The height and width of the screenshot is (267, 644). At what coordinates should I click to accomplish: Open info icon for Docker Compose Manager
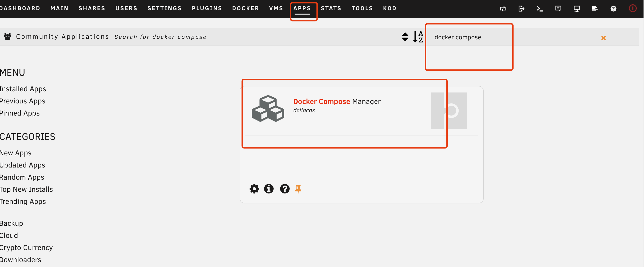pos(269,189)
